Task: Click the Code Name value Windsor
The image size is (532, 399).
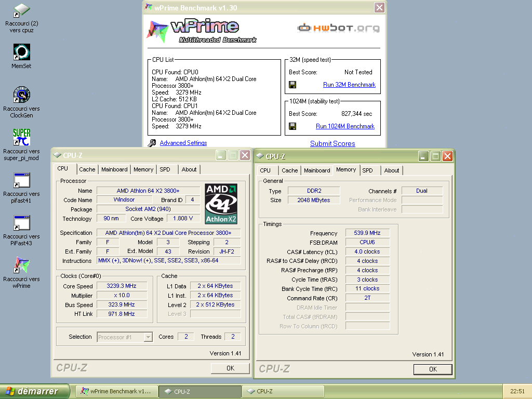Action: tap(124, 200)
